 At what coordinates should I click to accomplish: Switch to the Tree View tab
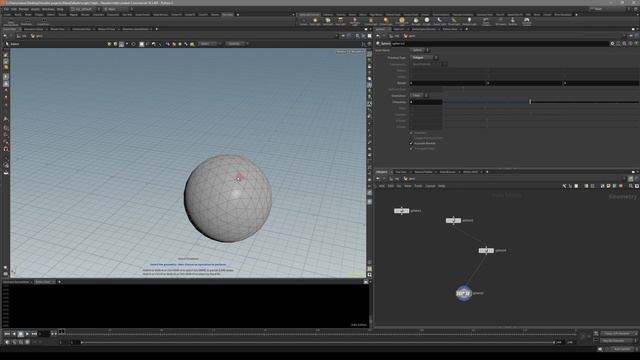401,172
